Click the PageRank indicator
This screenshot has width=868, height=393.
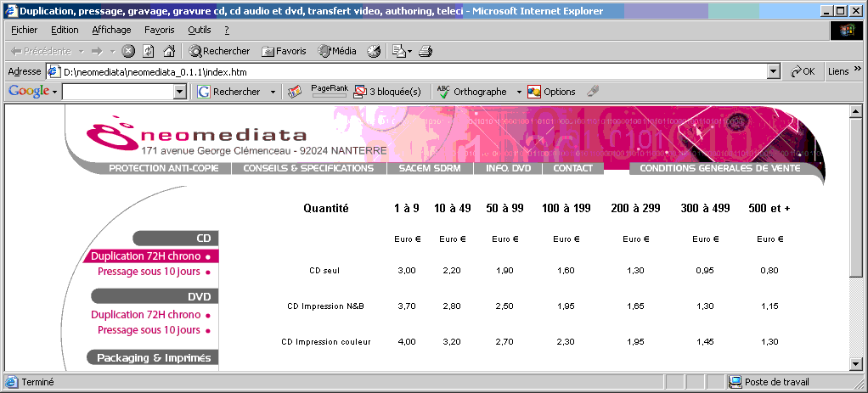[330, 92]
